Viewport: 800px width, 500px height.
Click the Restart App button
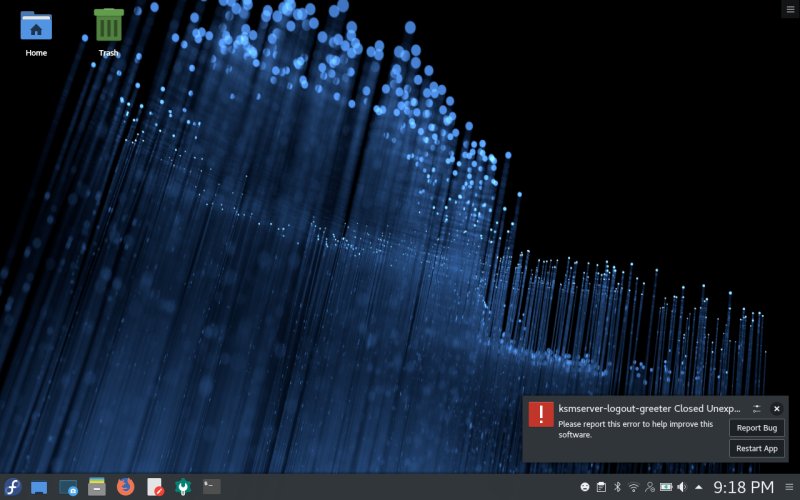click(756, 448)
